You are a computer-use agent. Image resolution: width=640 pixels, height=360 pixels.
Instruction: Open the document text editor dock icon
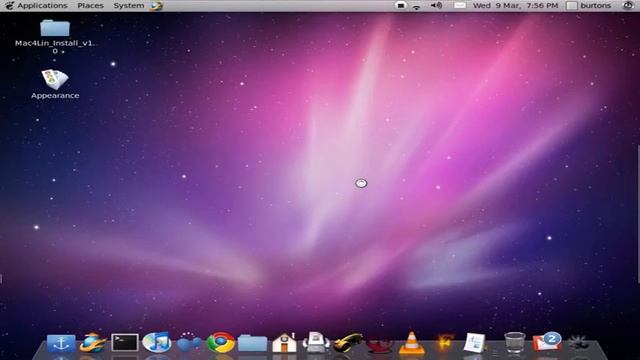[475, 342]
